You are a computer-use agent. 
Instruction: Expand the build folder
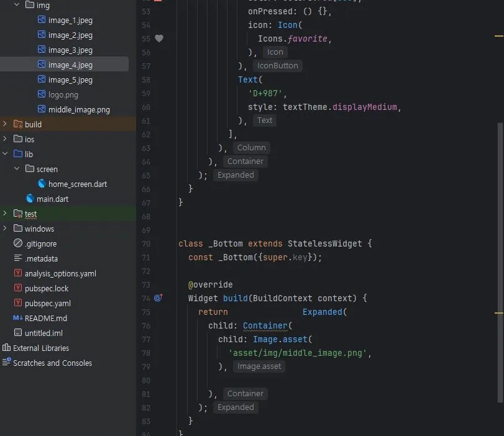pos(6,124)
